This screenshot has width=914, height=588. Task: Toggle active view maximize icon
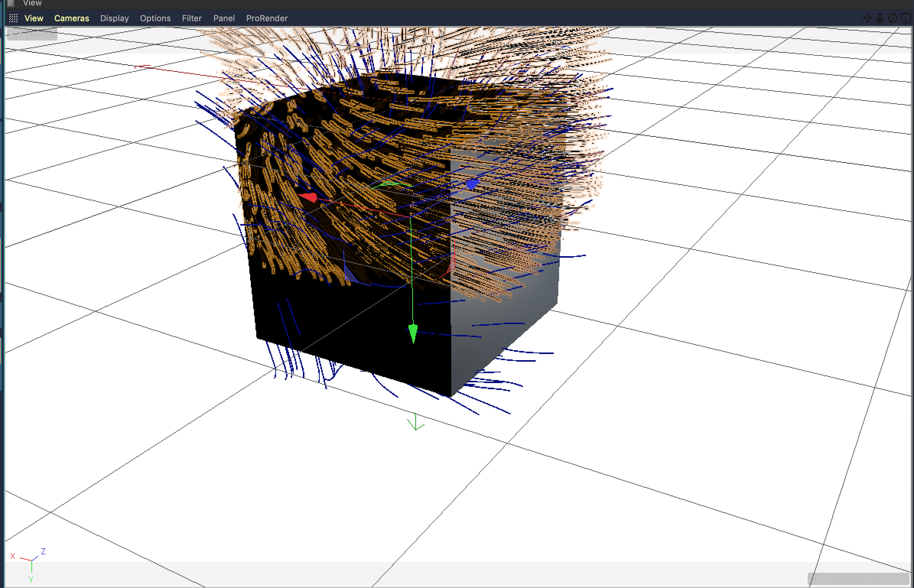(906, 18)
